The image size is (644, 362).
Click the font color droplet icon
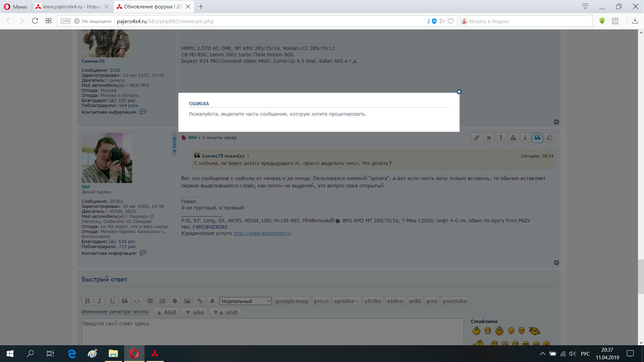click(212, 301)
